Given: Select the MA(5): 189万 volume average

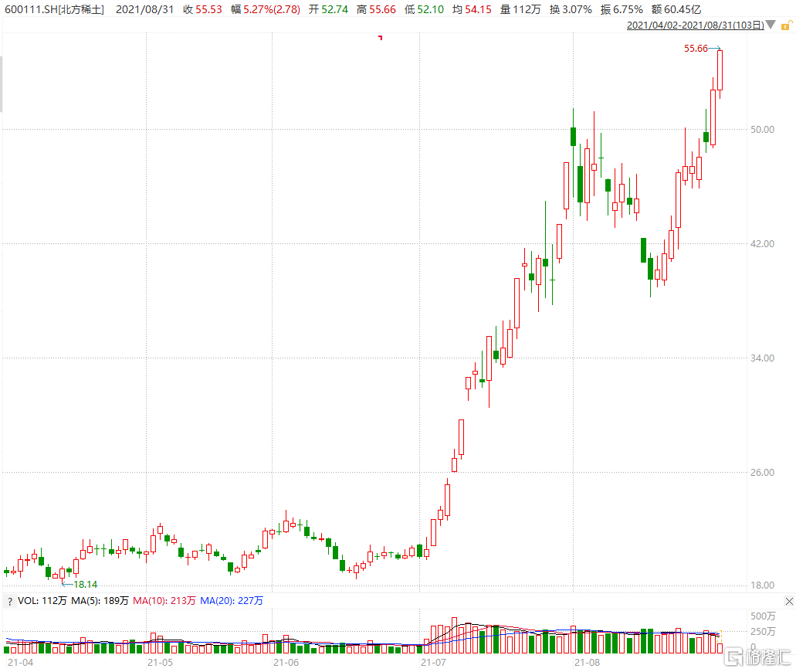Looking at the screenshot, I should [x=100, y=601].
